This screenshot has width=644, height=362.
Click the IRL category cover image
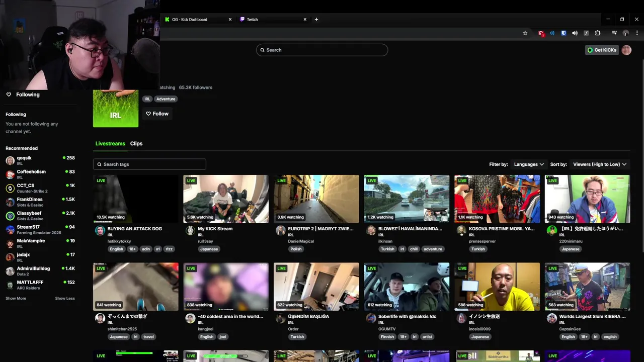click(116, 109)
